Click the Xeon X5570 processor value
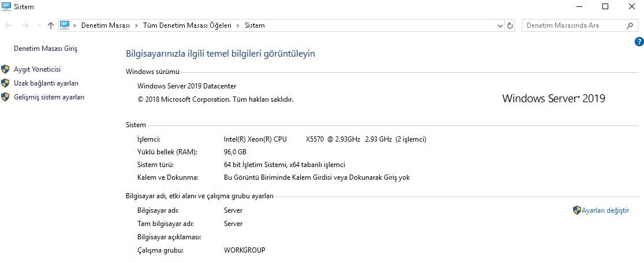The width and height of the screenshot is (644, 263). point(325,139)
